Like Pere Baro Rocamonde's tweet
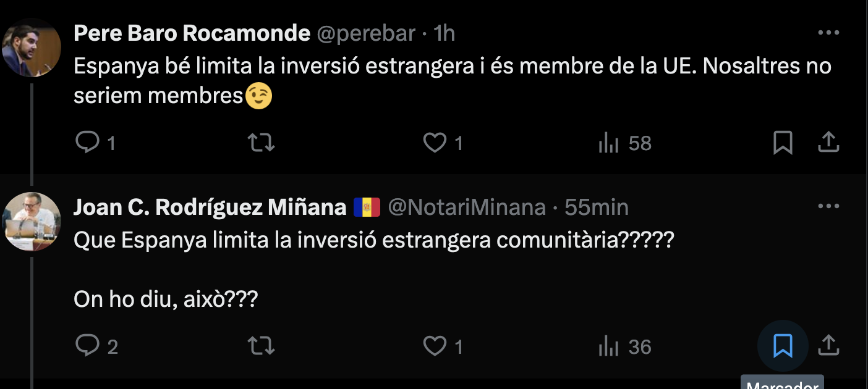 [x=435, y=143]
